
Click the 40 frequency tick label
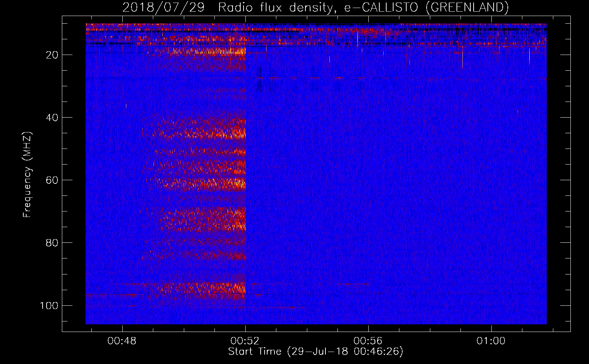[52, 118]
